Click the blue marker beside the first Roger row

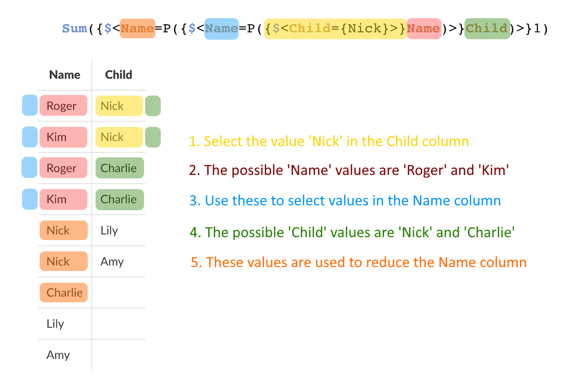[30, 105]
